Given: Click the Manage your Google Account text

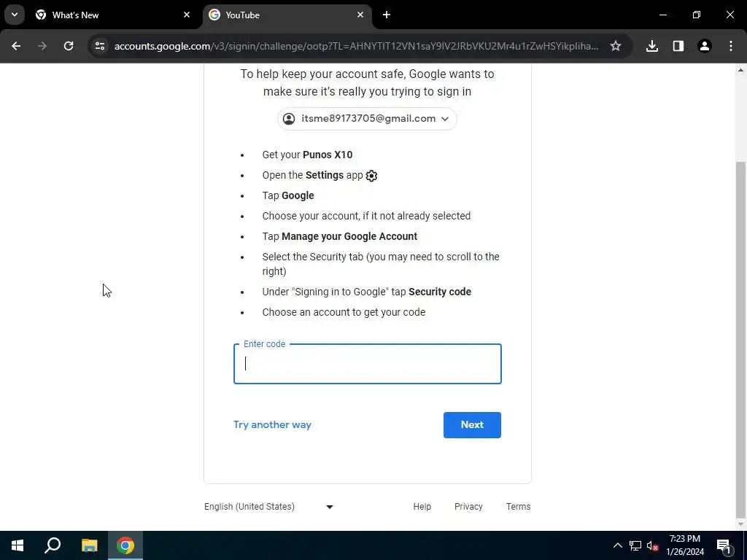Looking at the screenshot, I should tap(349, 237).
